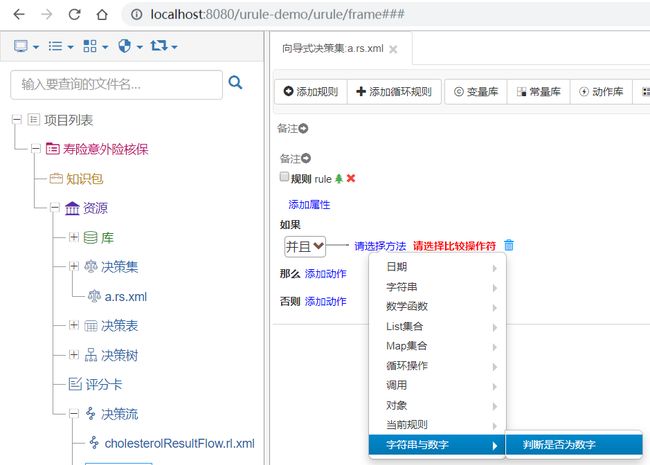Open cholesterolResultFlow.rl.xml file
Screen dimensions: 650x465
point(179,443)
